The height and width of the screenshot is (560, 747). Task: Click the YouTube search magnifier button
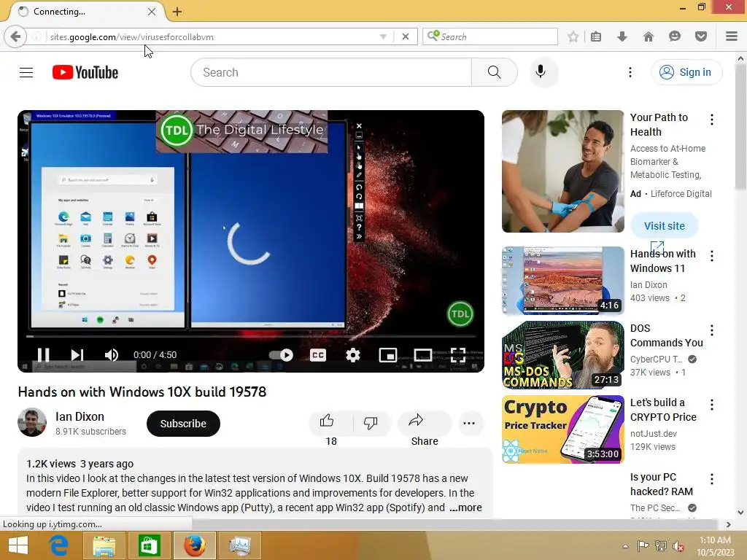point(494,72)
